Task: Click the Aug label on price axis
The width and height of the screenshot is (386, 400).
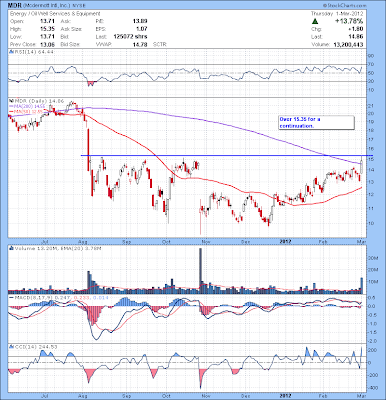Action: click(x=84, y=242)
